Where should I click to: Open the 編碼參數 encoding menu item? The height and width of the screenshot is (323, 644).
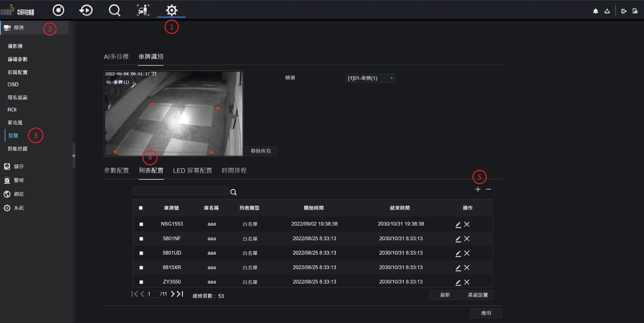pyautogui.click(x=18, y=59)
